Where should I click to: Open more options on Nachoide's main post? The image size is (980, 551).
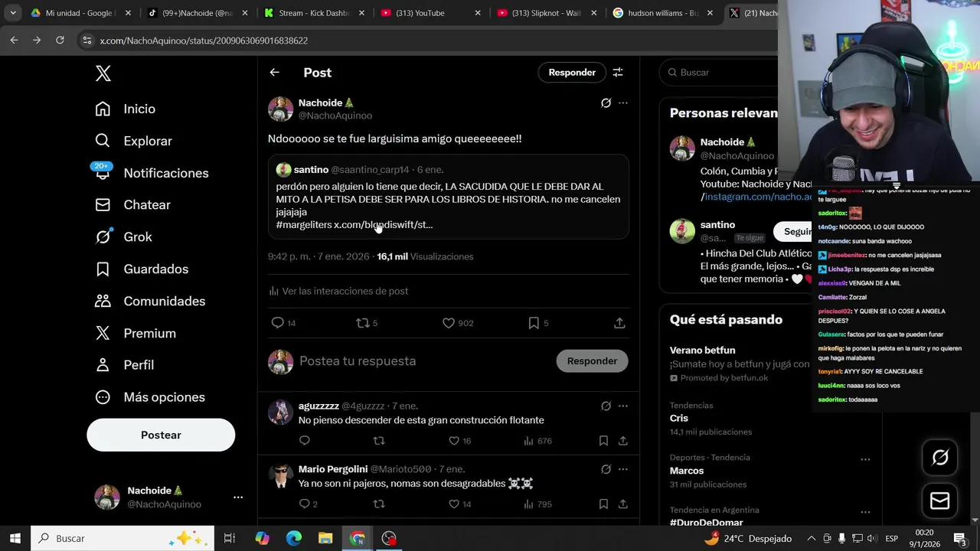click(623, 103)
